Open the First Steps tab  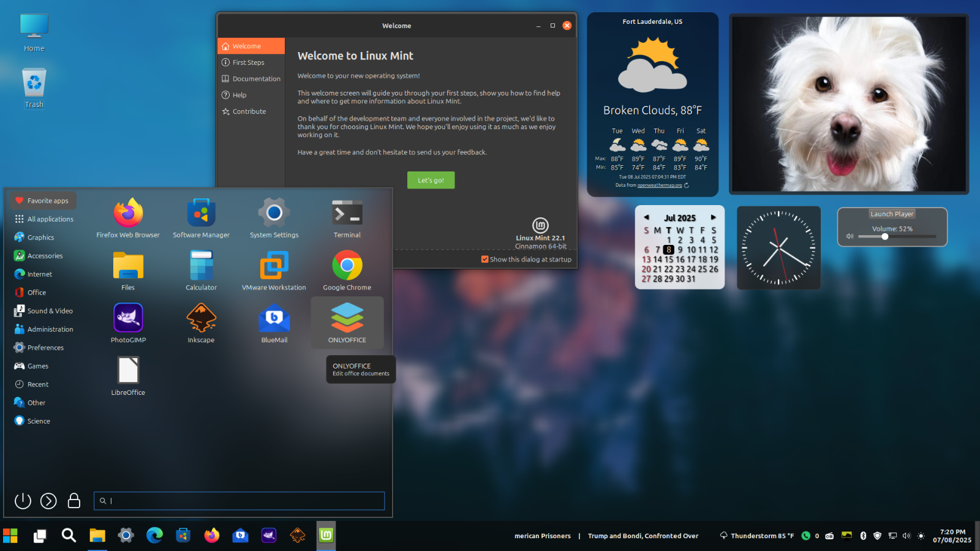click(248, 62)
